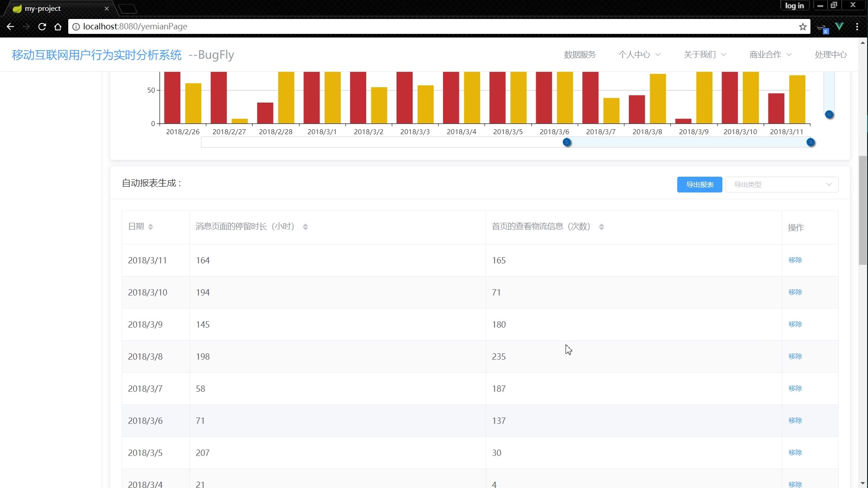The height and width of the screenshot is (488, 868).
Task: View site info icon in address bar
Action: click(76, 27)
